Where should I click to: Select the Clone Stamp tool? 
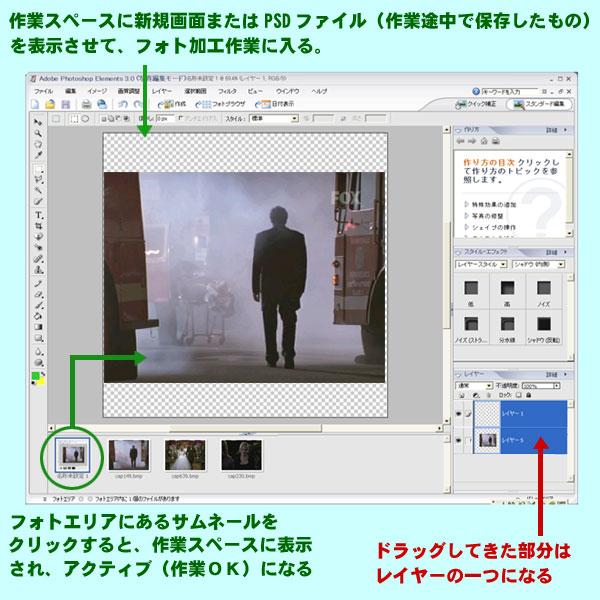pos(38,270)
